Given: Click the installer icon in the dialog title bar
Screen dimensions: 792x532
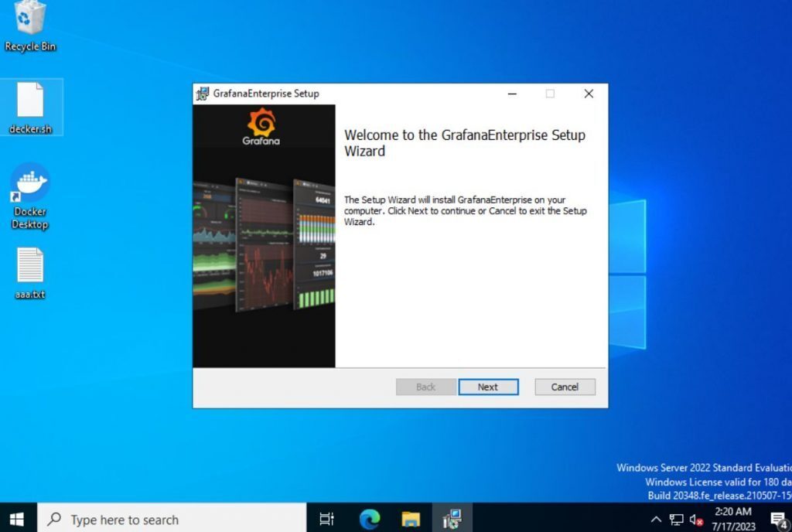Looking at the screenshot, I should click(x=201, y=93).
